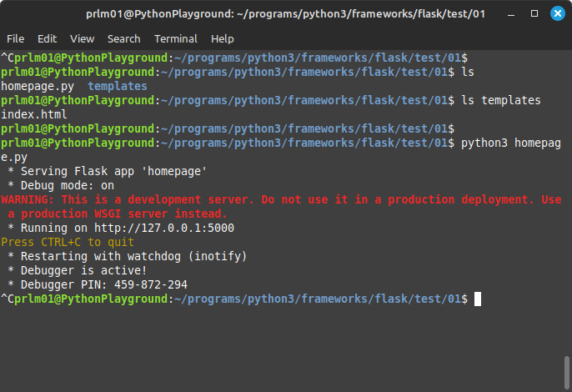Click the wrapped 'e.py' text

tap(14, 157)
